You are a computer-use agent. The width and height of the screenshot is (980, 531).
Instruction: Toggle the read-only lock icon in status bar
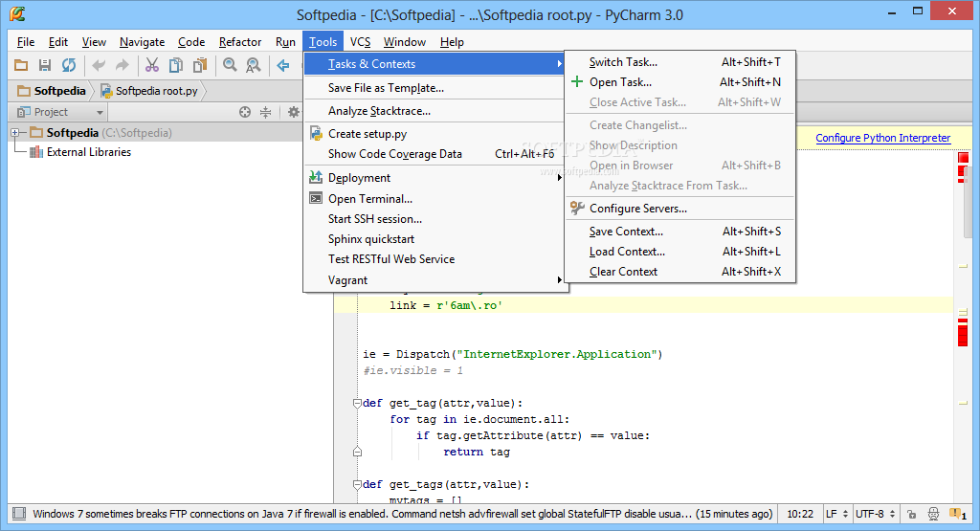912,514
